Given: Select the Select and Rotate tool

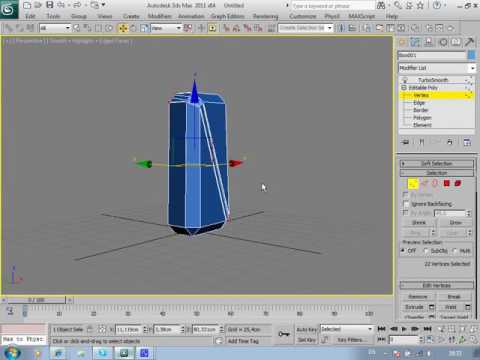Looking at the screenshot, I should 133,28.
